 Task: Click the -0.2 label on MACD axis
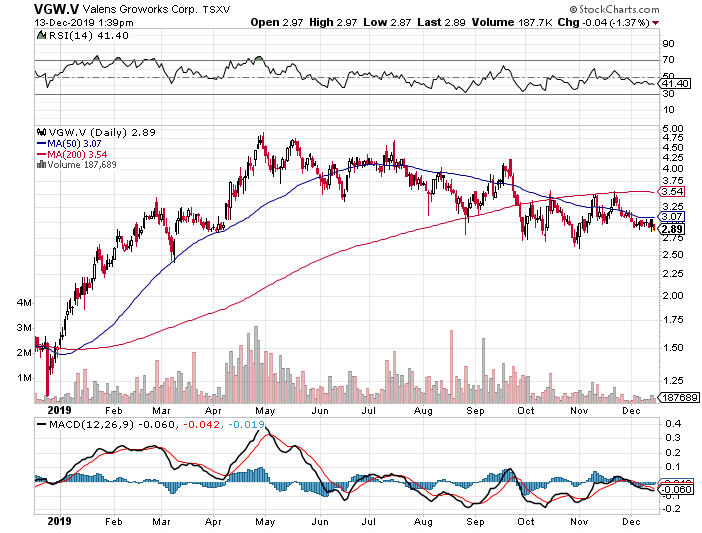click(x=671, y=509)
